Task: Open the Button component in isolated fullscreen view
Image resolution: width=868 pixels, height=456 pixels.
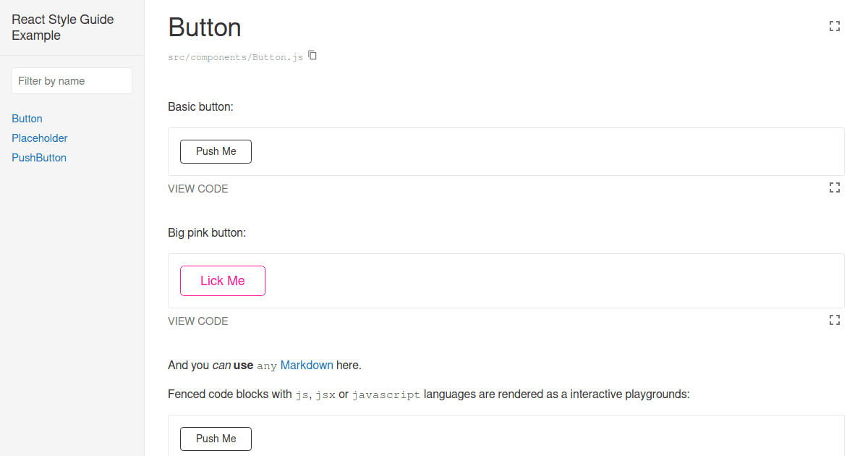Action: point(834,25)
